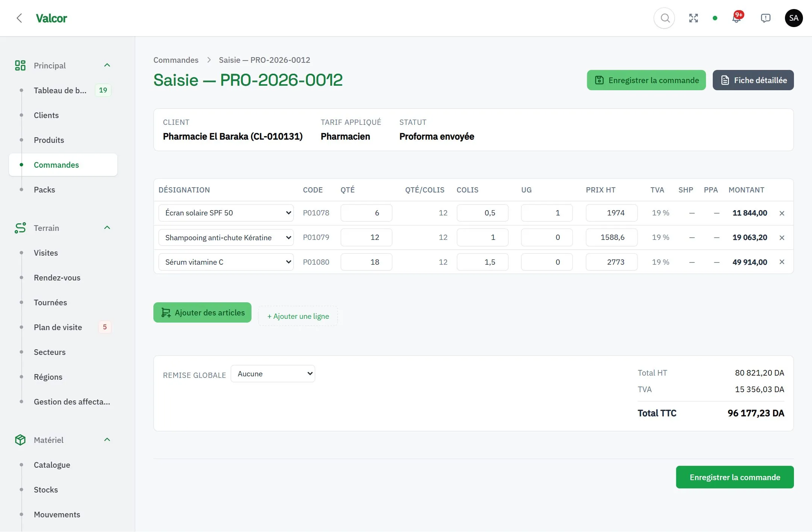Open Tableau de bord in sidebar
The image size is (812, 532).
pyautogui.click(x=63, y=90)
